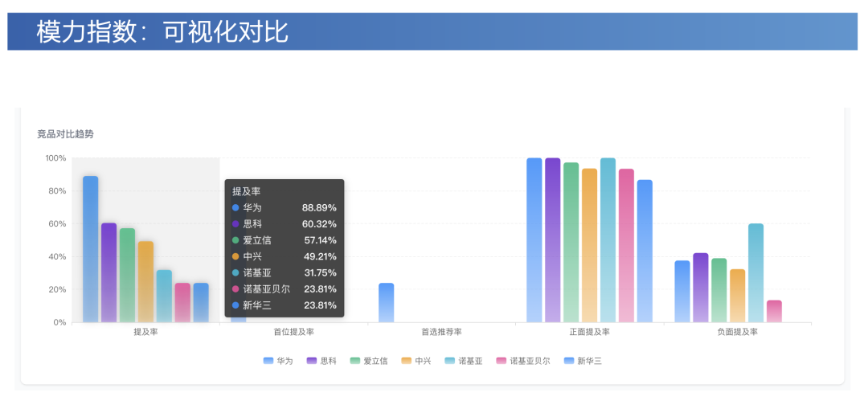
Task: Click the 首选推荐率 x-axis label
Action: pyautogui.click(x=442, y=332)
